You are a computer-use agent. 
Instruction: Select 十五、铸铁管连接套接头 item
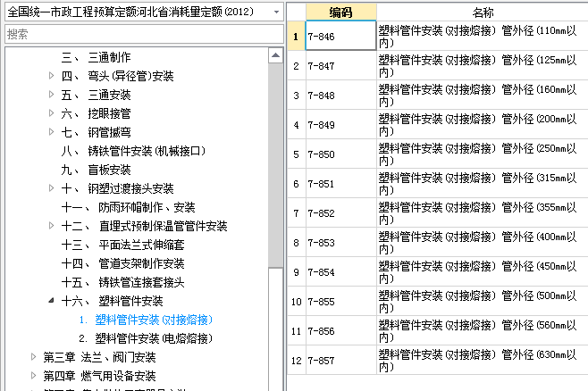click(x=123, y=282)
